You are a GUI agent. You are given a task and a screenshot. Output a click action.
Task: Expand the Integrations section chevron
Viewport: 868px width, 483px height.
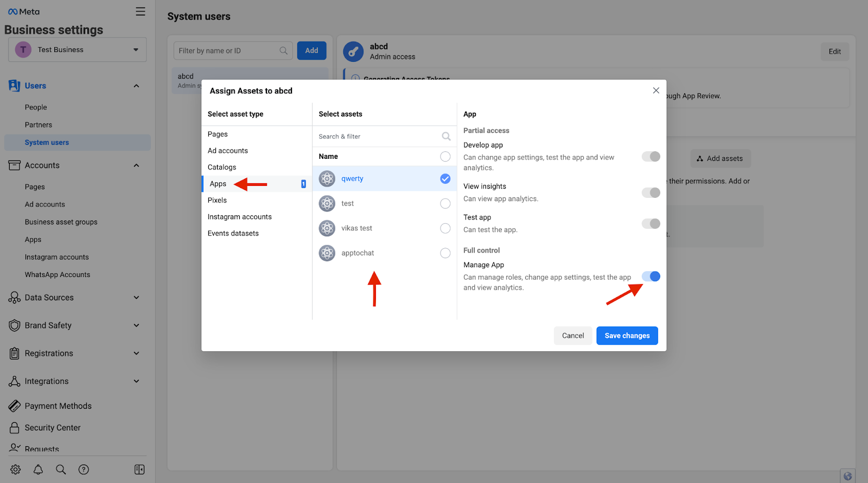136,381
